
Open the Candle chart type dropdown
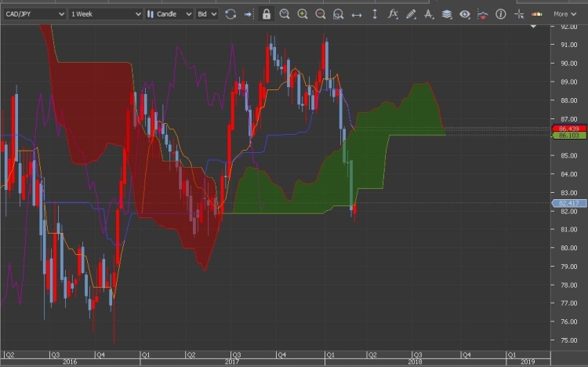coord(169,14)
